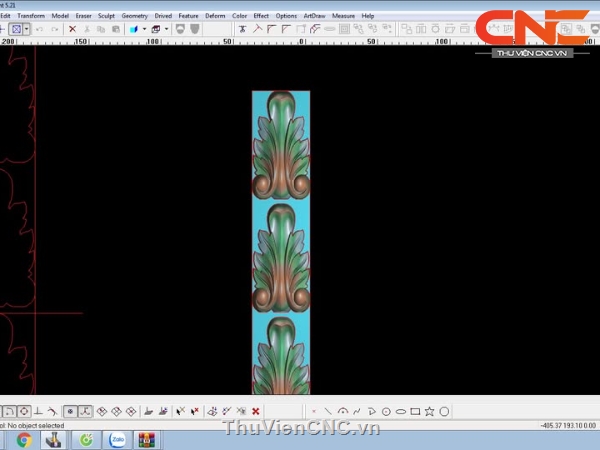Expand the layered box view dropdown arrow
The width and height of the screenshot is (600, 450).
[167, 30]
